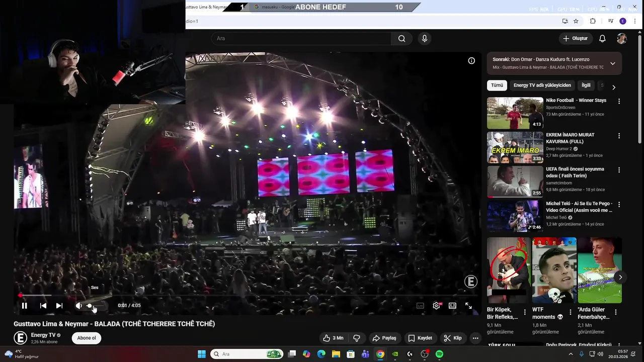Screen dimensions: 644x362
Task: Open the Chrome profile E avatar
Action: pos(623,21)
